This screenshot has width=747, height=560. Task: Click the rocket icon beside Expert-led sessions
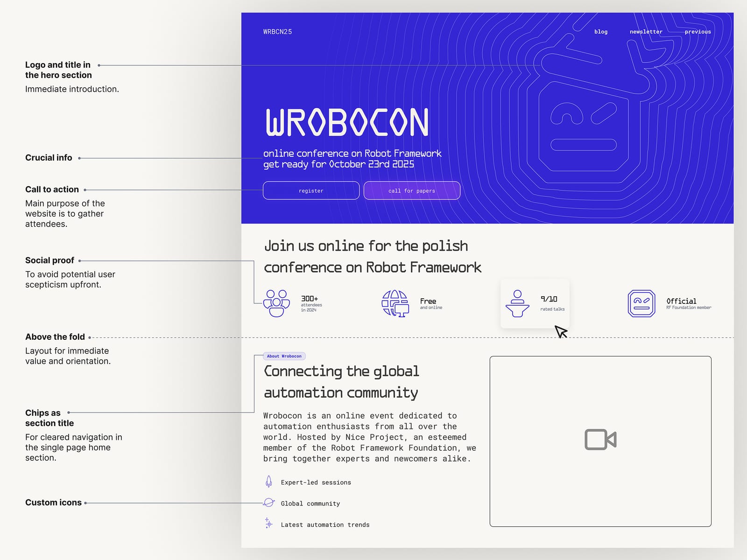(x=268, y=481)
